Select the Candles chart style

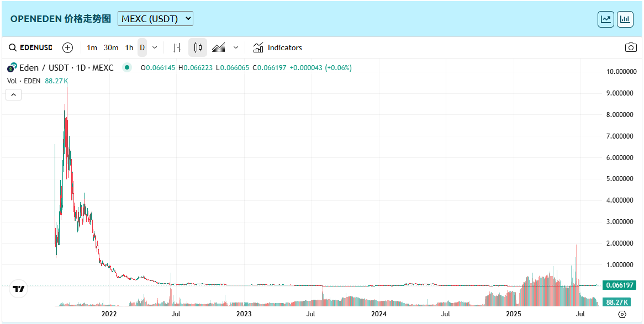(198, 47)
